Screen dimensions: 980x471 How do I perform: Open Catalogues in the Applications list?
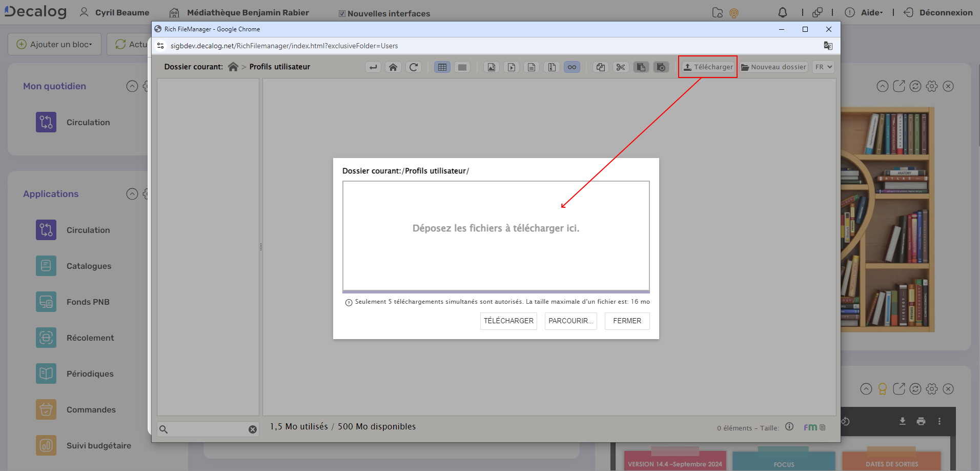[x=89, y=266]
